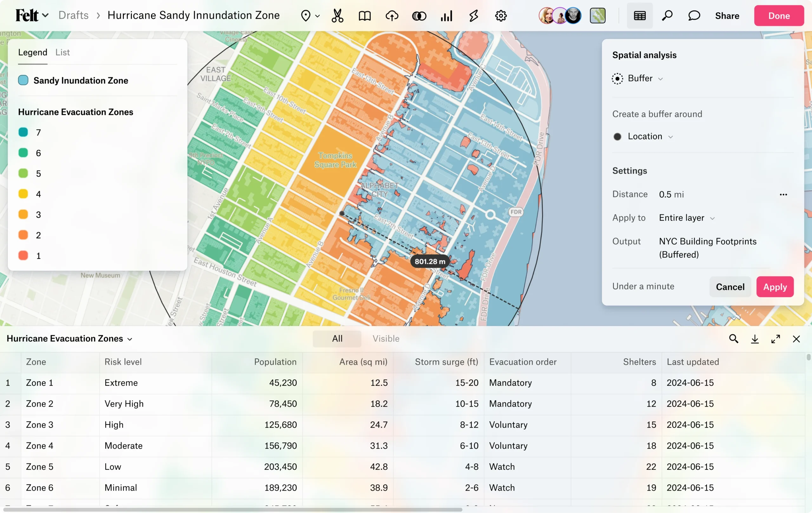Open map settings gear icon
This screenshot has height=513, width=812.
tap(501, 16)
